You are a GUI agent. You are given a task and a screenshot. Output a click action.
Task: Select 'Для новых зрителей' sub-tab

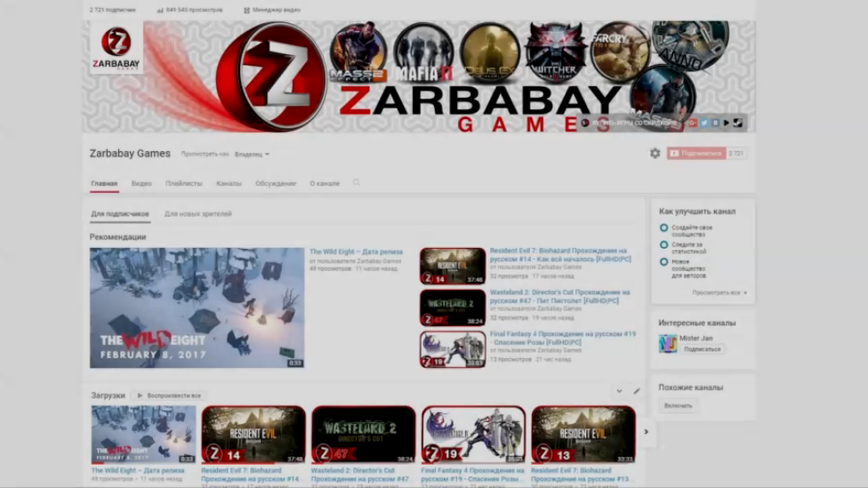[x=197, y=213]
